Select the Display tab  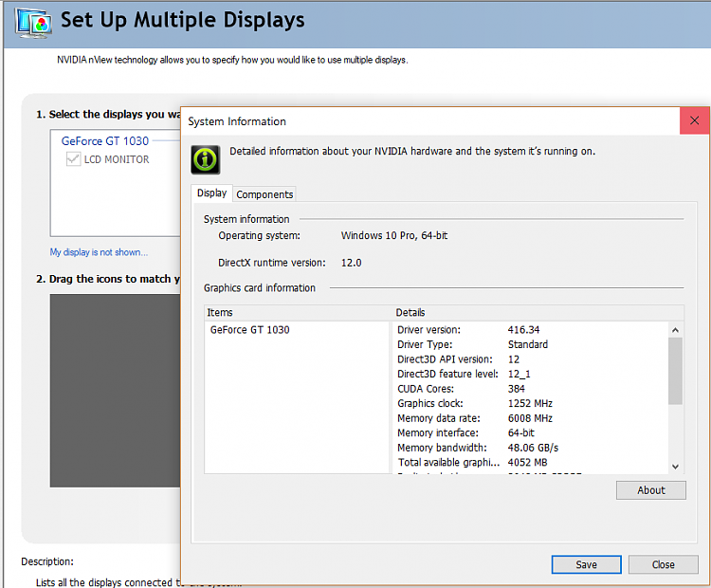[x=211, y=193]
